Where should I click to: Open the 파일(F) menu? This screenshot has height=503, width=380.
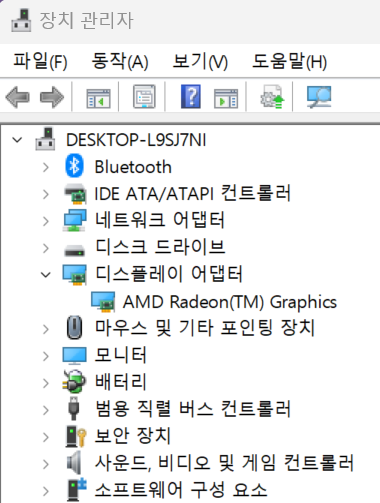pyautogui.click(x=40, y=61)
